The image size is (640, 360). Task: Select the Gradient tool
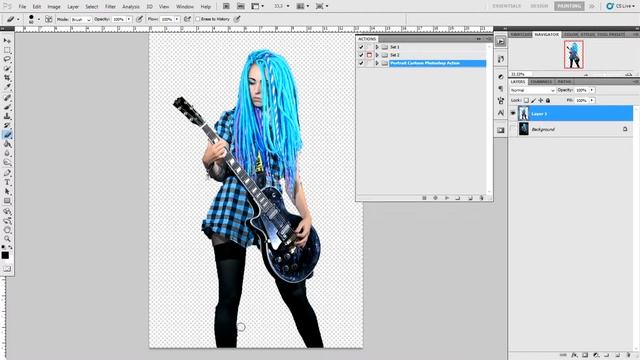click(x=7, y=144)
